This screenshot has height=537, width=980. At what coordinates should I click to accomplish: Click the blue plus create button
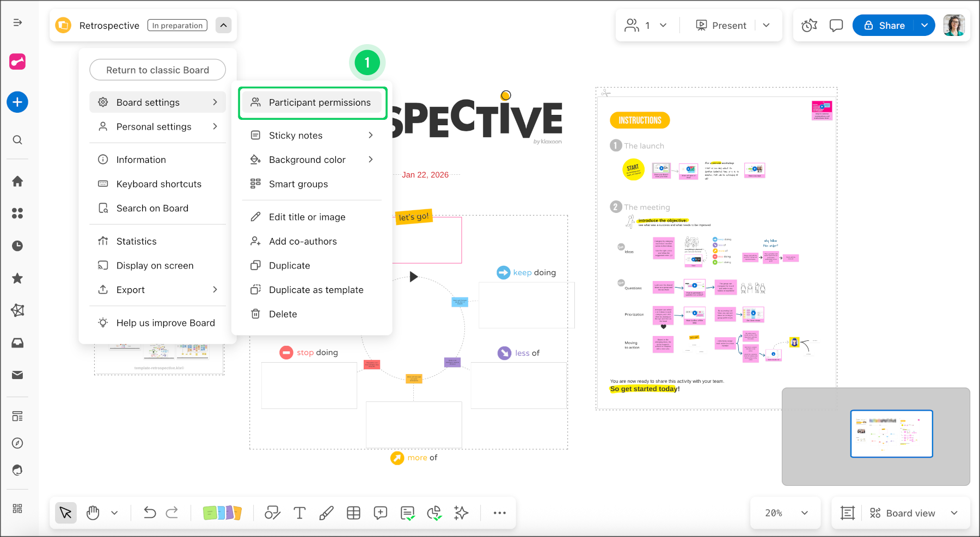pos(17,102)
